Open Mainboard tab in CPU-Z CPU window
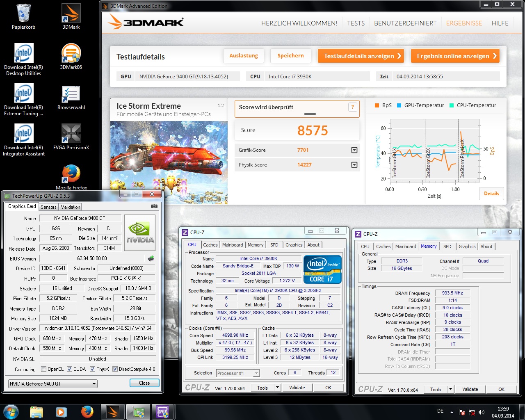 (233, 245)
